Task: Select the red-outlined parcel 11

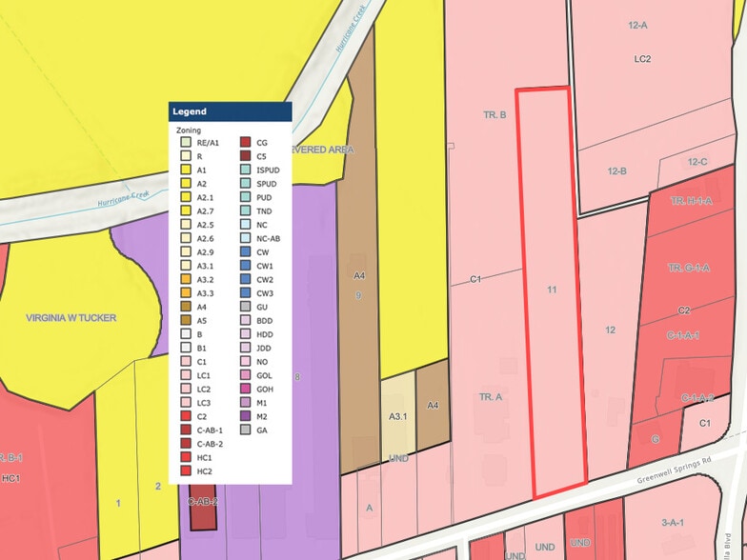Action: click(552, 290)
